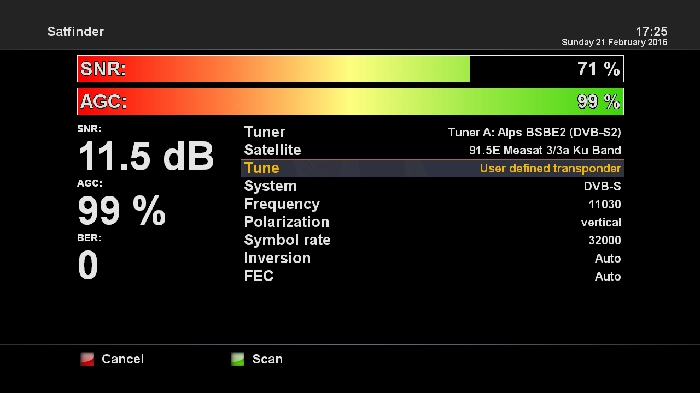This screenshot has width=700, height=393.
Task: Click the red Cancel button icon
Action: [x=87, y=359]
